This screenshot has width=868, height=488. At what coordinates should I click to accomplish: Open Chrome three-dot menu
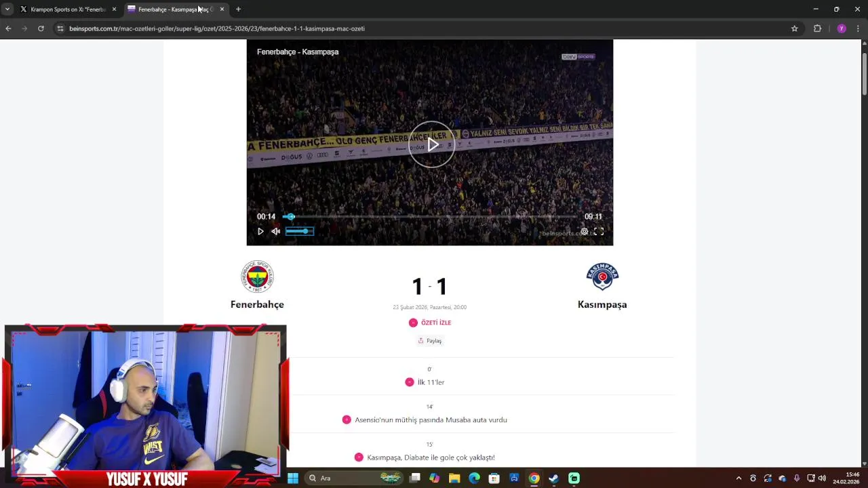point(858,28)
